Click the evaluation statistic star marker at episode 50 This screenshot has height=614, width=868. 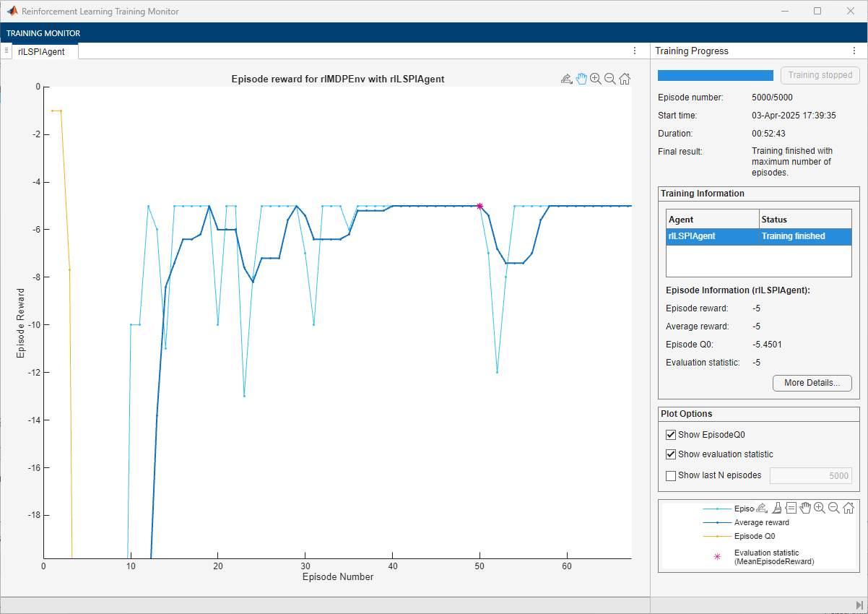pos(479,206)
